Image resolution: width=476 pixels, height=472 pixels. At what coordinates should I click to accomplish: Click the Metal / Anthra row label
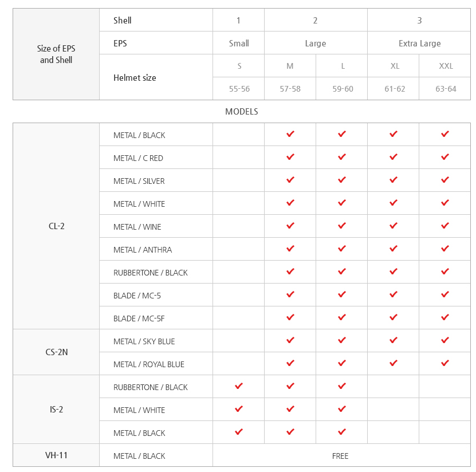(x=143, y=250)
